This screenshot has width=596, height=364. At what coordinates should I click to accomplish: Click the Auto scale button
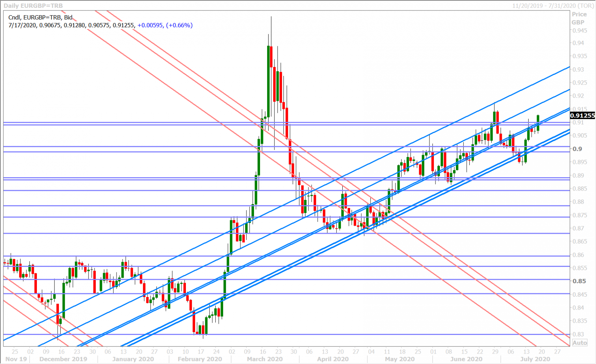pos(580,343)
